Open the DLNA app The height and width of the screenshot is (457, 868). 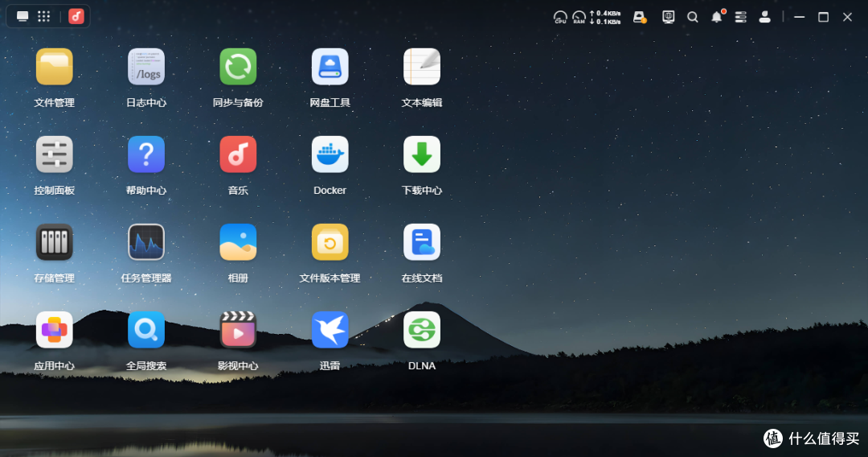click(422, 330)
